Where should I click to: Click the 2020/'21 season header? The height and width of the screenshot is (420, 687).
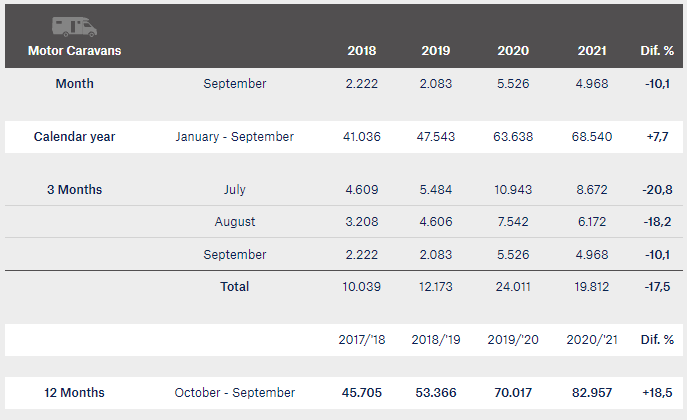[592, 339]
